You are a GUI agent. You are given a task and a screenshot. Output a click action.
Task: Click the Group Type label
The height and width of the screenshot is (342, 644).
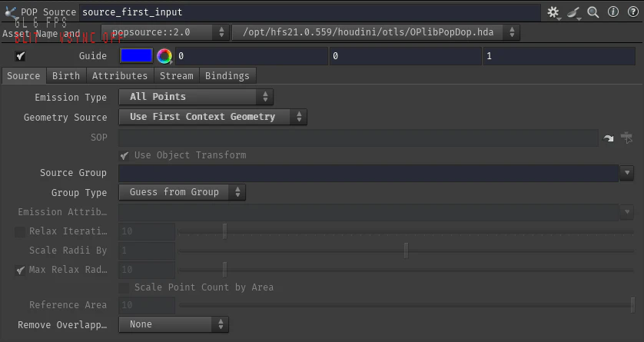pos(79,193)
